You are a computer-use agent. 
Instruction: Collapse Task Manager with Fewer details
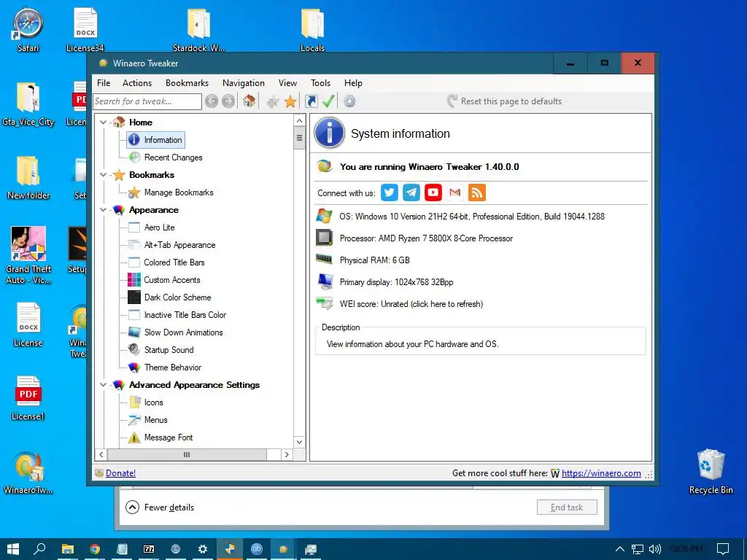[160, 507]
